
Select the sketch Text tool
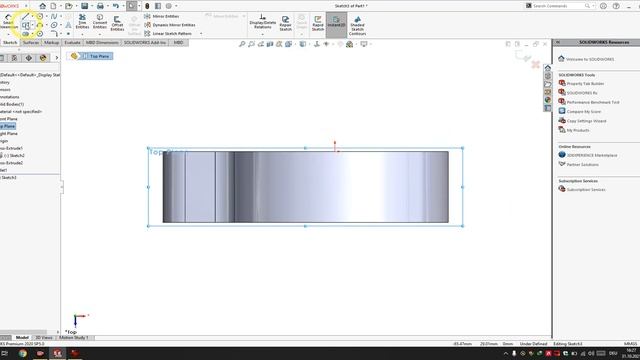coord(68,25)
